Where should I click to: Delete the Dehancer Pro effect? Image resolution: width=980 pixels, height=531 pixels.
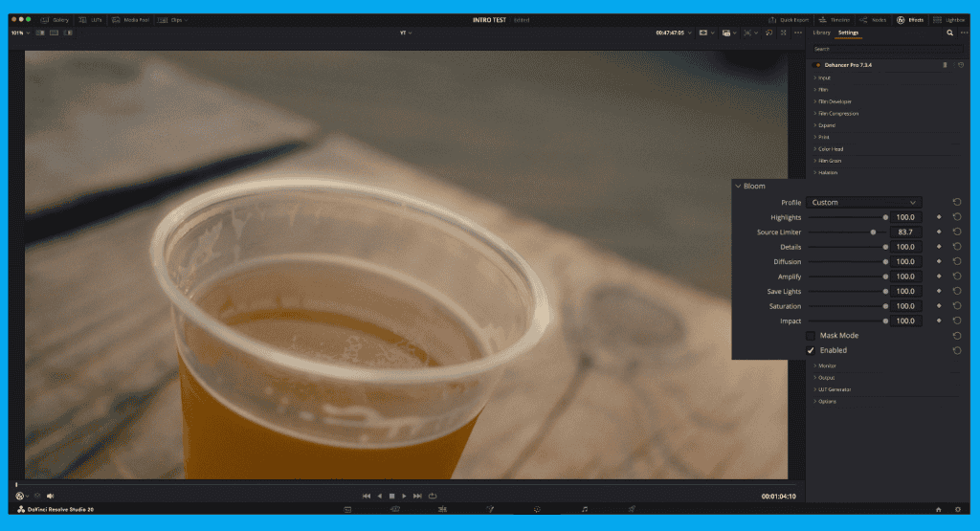pos(946,65)
